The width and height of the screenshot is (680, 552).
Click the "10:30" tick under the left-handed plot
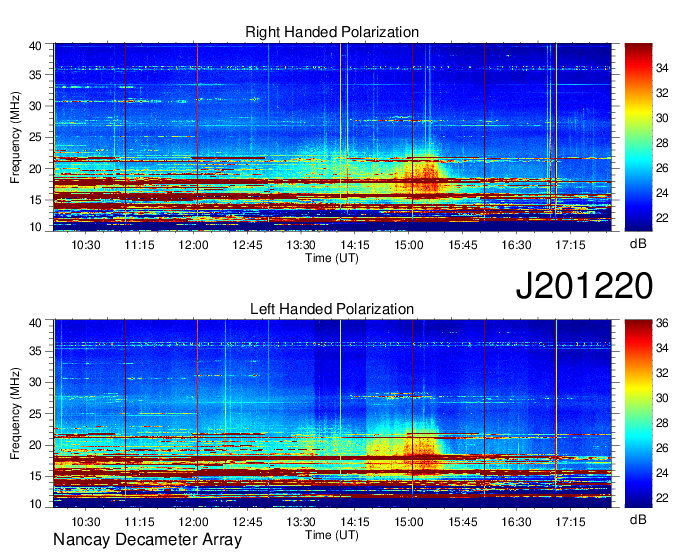click(85, 522)
